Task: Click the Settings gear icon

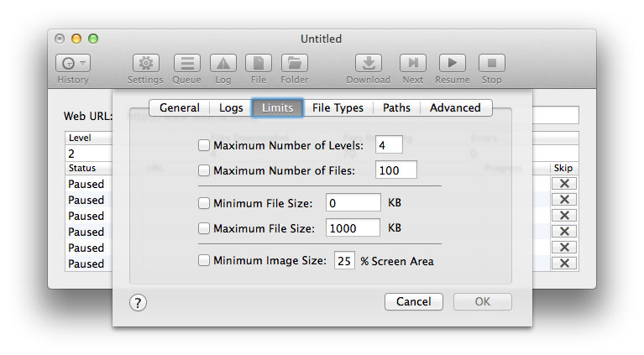Action: [x=145, y=63]
